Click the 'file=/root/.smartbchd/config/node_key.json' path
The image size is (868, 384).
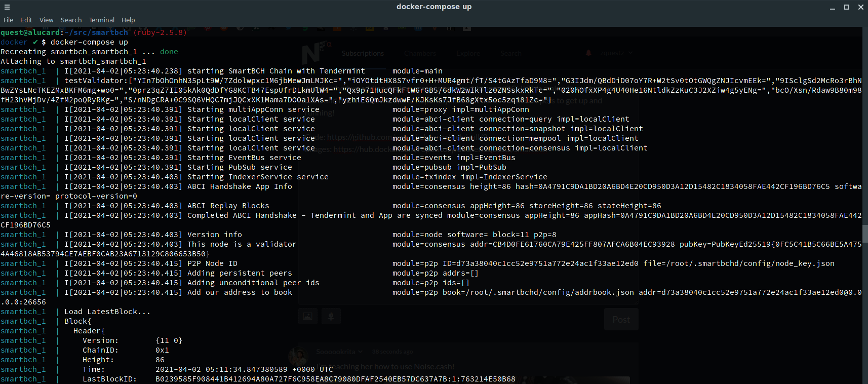(x=739, y=263)
